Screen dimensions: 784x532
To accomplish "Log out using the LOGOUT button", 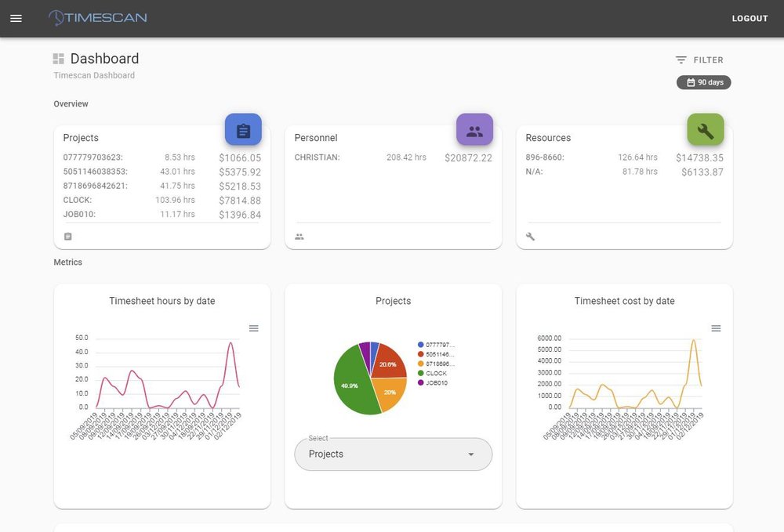I will [750, 19].
